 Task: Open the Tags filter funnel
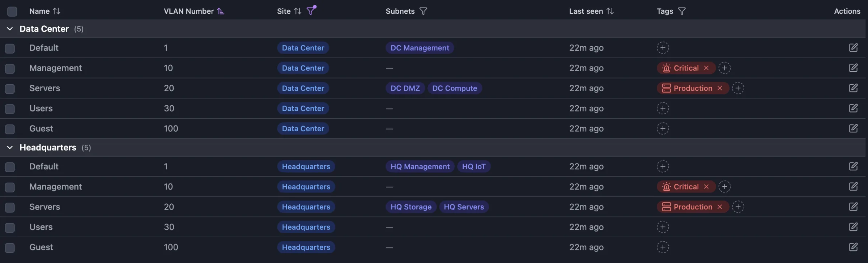[x=682, y=11]
